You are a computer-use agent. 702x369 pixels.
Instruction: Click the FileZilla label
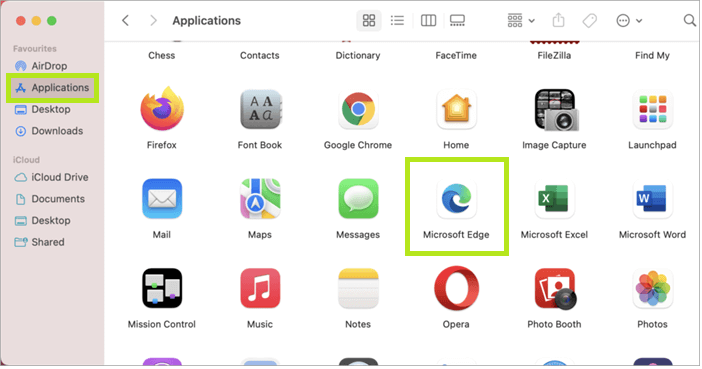(554, 56)
